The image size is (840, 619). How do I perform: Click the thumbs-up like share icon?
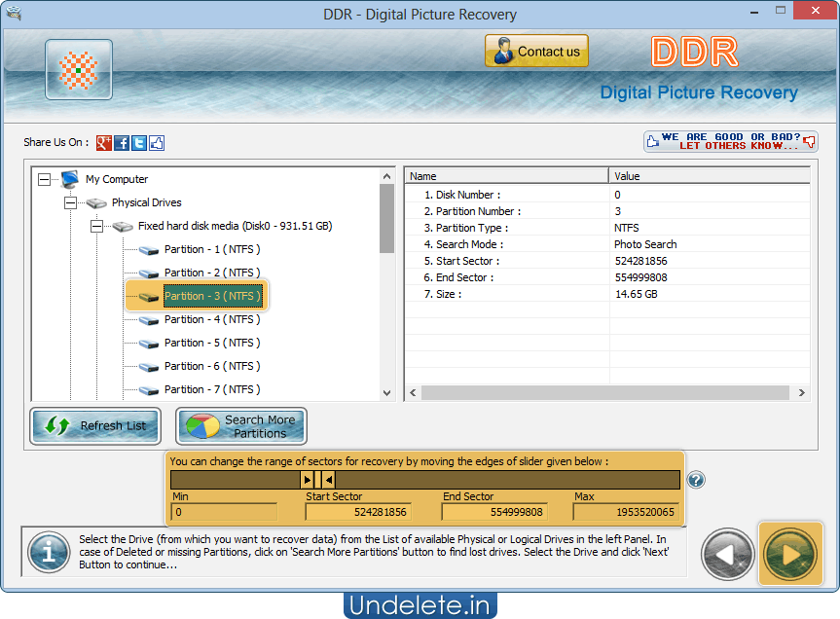point(157,143)
